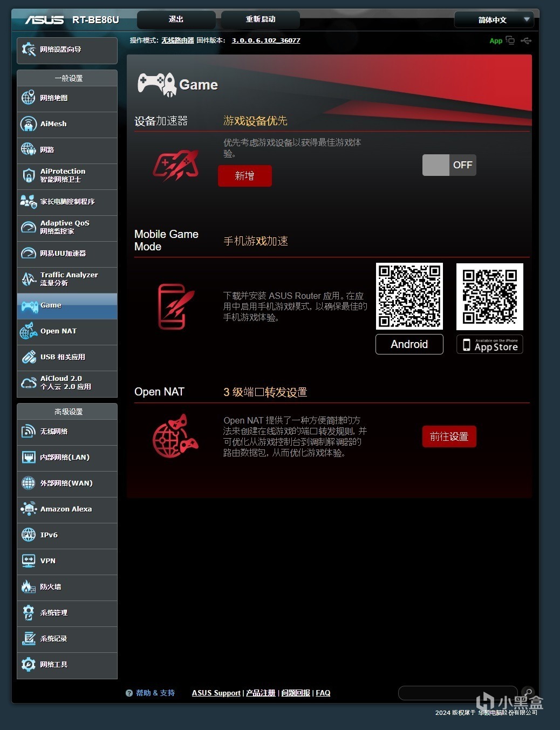Click the parental control people icon
Screen dimensions: 560x730
pyautogui.click(x=28, y=201)
